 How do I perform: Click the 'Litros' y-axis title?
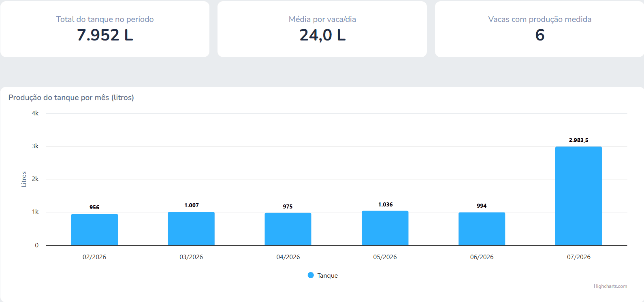click(x=24, y=179)
